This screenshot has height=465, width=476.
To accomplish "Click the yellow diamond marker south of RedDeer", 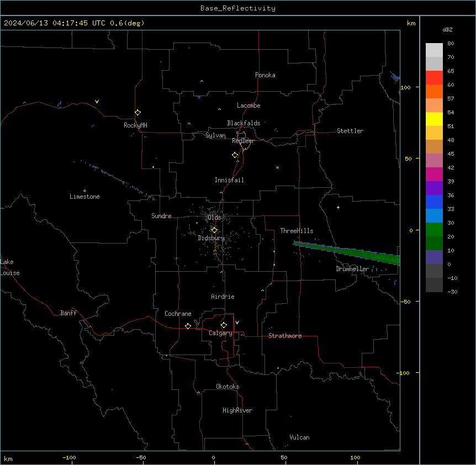I will pos(235,155).
